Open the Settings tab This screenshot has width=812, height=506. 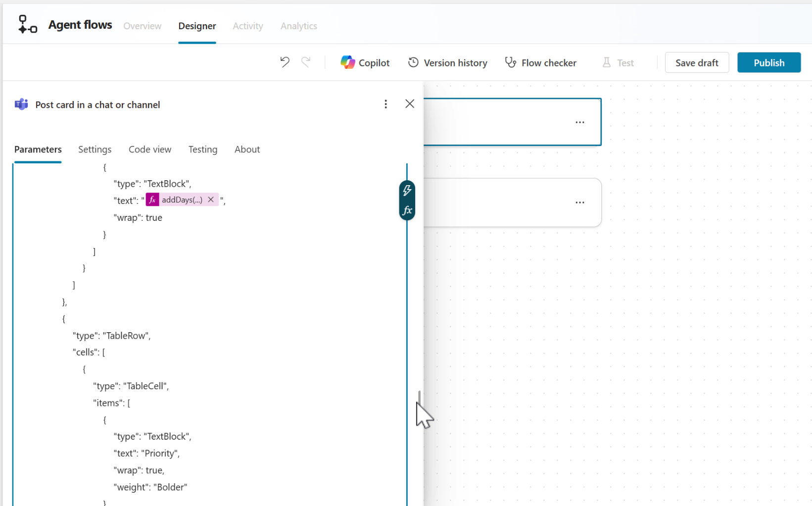click(95, 149)
